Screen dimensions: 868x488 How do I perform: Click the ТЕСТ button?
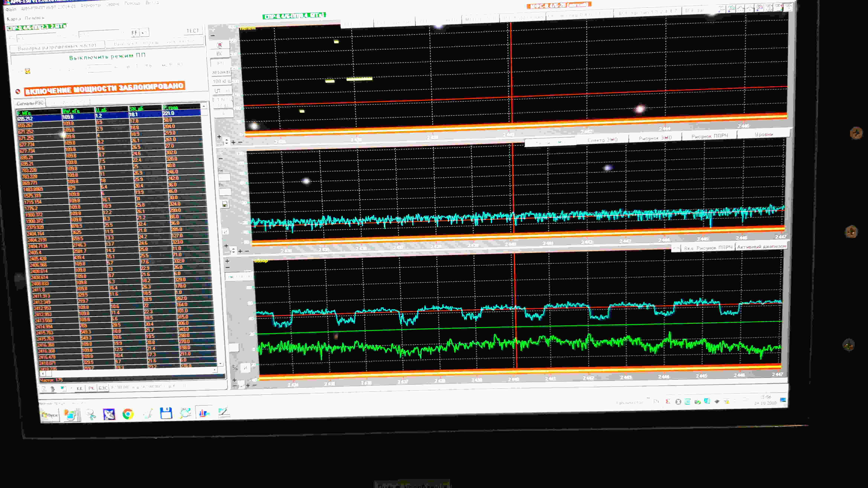193,31
